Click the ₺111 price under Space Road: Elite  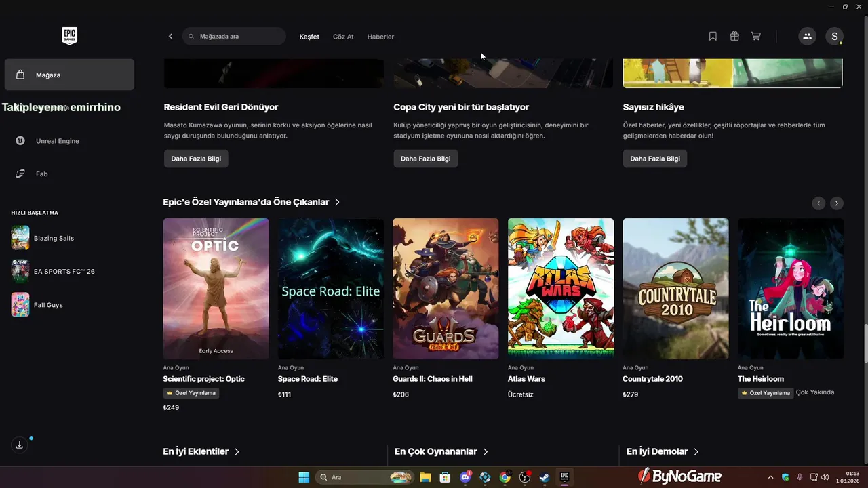pos(285,394)
